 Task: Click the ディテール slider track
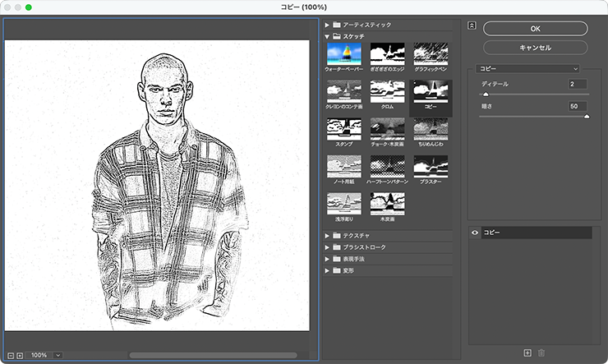click(532, 94)
